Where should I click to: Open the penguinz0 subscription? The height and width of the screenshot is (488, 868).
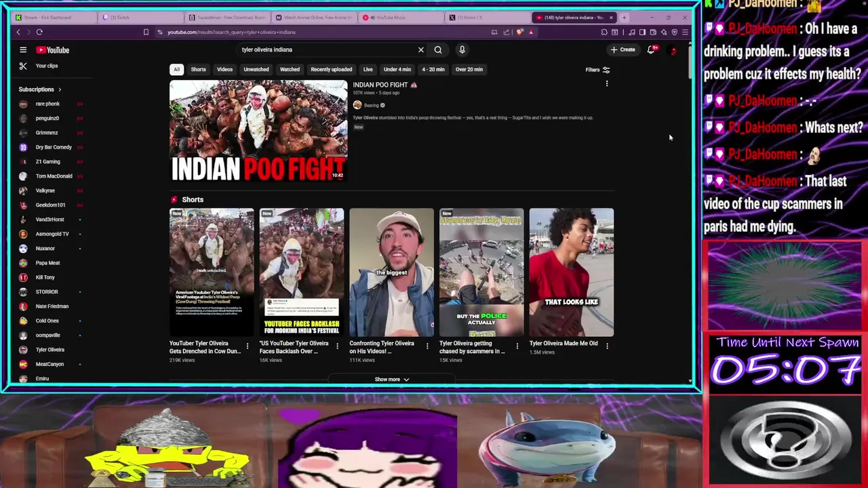pyautogui.click(x=47, y=118)
